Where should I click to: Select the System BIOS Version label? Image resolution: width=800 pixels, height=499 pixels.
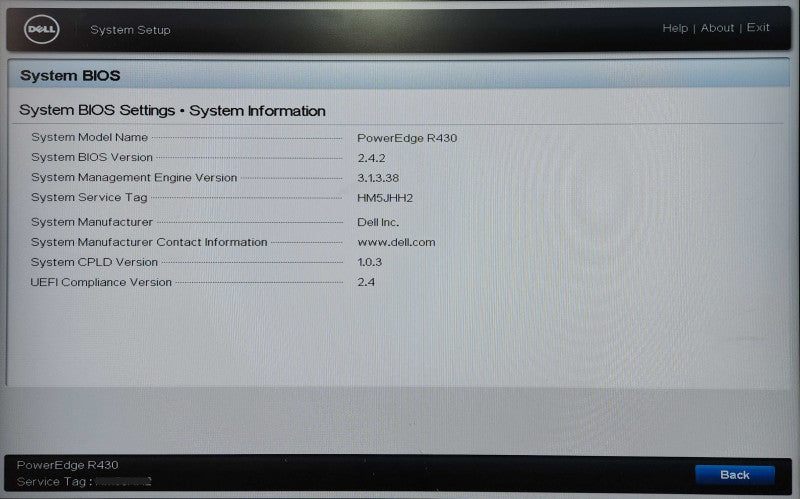pyautogui.click(x=92, y=157)
